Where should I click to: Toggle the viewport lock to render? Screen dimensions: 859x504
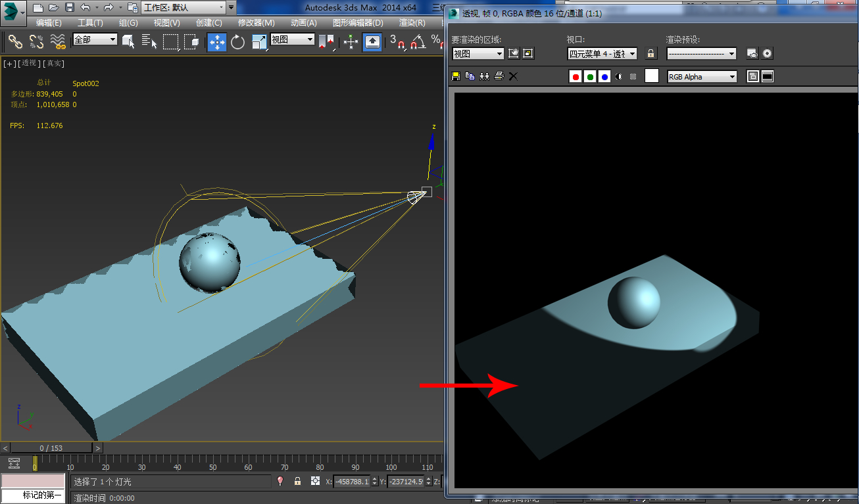(x=651, y=54)
